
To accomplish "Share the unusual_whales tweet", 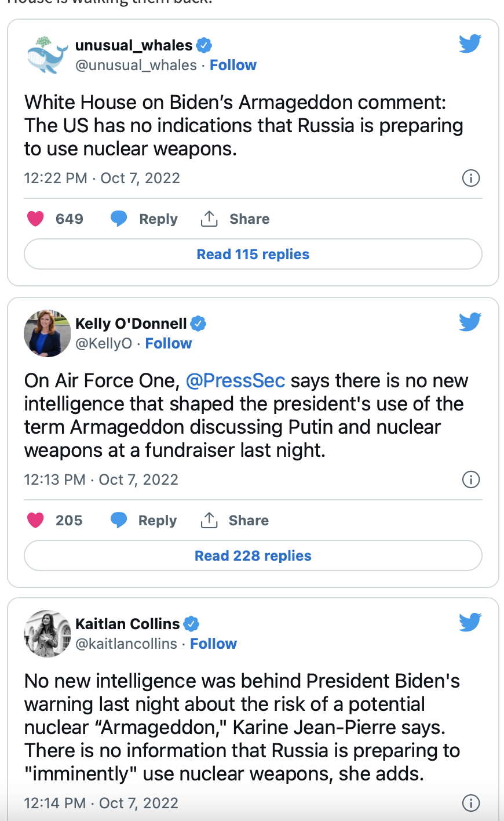I will [x=235, y=219].
